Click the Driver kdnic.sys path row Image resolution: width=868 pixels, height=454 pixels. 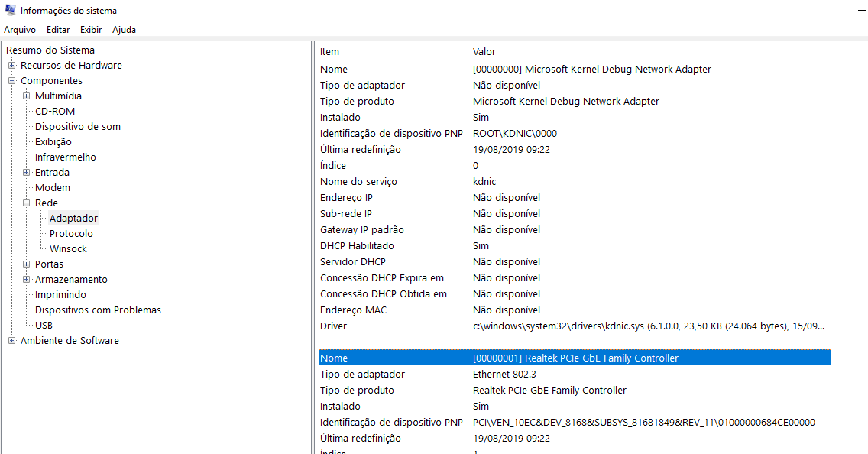click(x=575, y=326)
